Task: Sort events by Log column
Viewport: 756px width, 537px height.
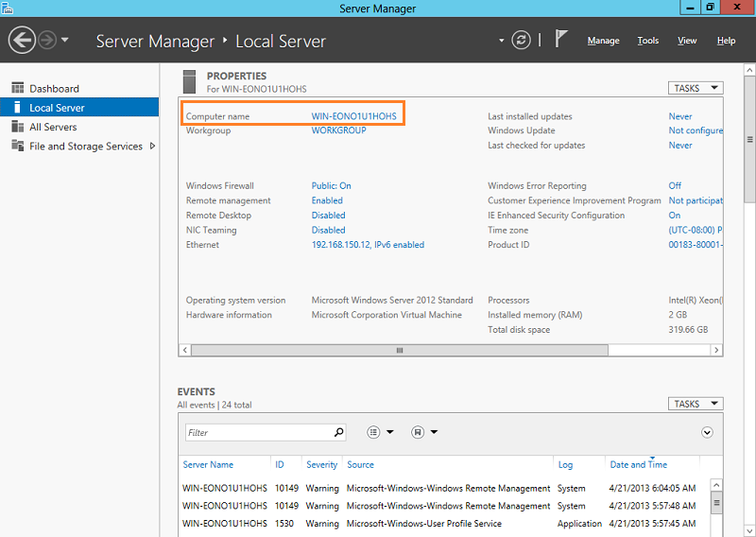Action: (x=565, y=464)
